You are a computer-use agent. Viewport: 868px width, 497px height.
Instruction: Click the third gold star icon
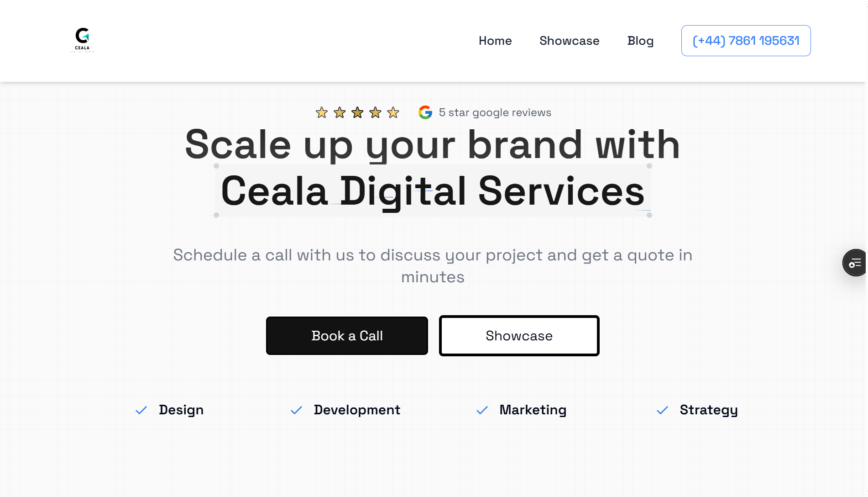(357, 112)
